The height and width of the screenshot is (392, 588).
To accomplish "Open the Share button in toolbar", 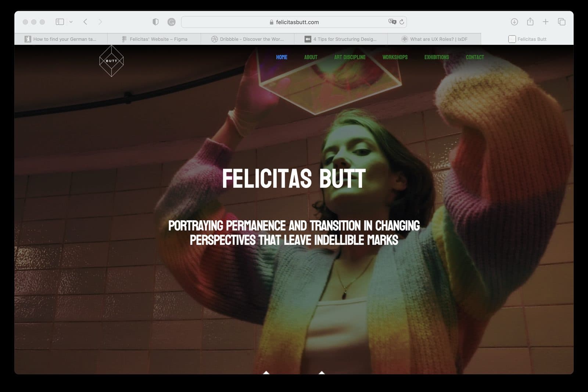I will 530,22.
